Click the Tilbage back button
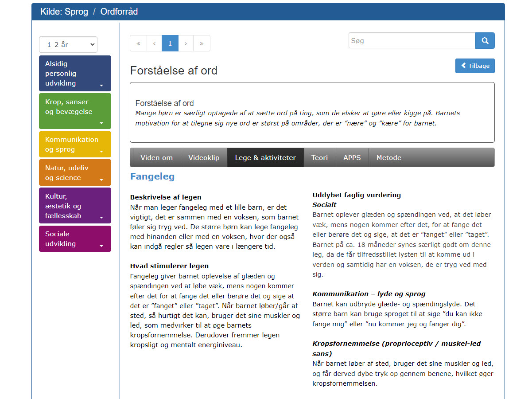 [475, 66]
